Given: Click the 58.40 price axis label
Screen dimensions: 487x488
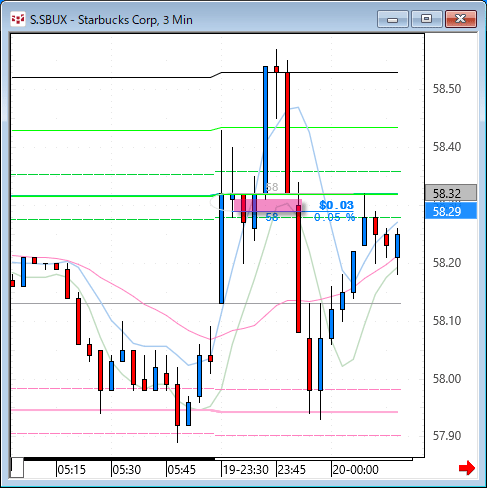Looking at the screenshot, I should coord(447,147).
